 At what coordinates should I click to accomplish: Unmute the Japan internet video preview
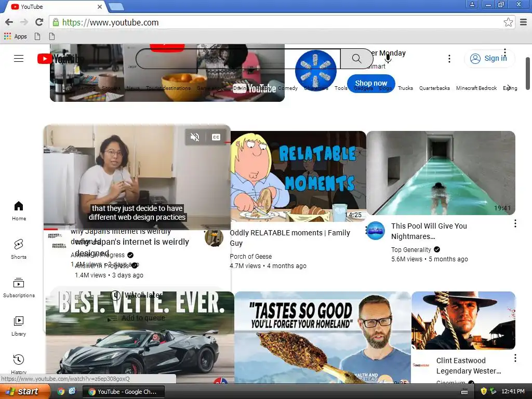(x=195, y=137)
